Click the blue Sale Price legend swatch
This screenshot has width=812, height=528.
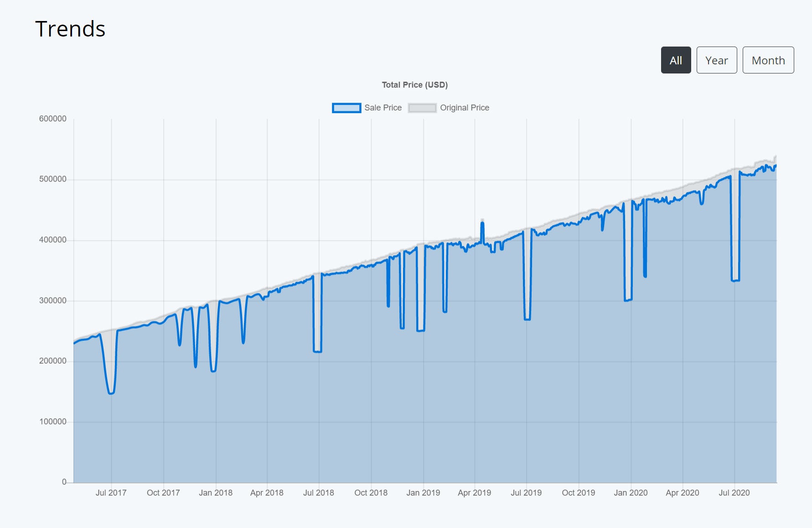347,108
